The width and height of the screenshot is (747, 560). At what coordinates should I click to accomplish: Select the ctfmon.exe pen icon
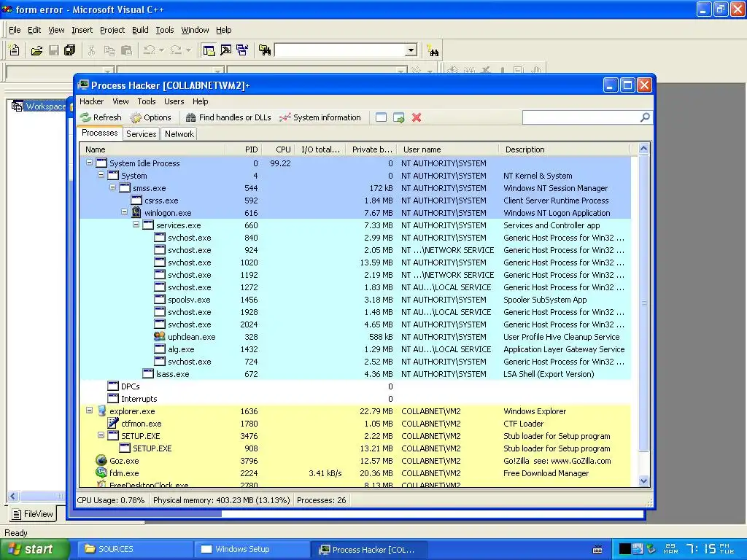(x=113, y=423)
